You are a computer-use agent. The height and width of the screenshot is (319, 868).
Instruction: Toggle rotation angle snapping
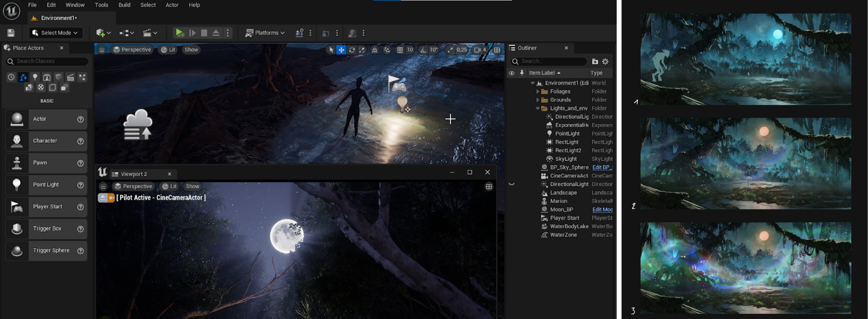(x=423, y=50)
